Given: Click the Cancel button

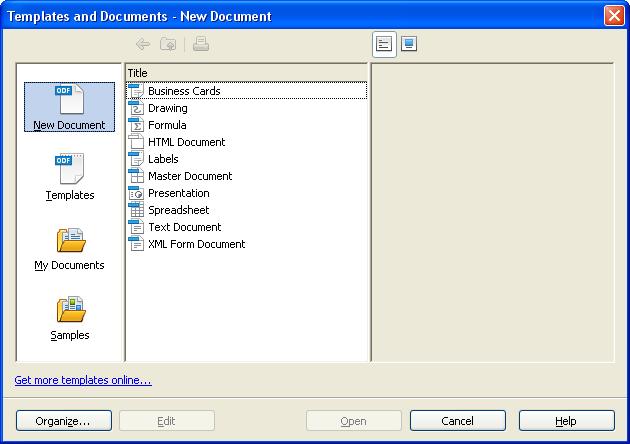Looking at the screenshot, I should (458, 421).
